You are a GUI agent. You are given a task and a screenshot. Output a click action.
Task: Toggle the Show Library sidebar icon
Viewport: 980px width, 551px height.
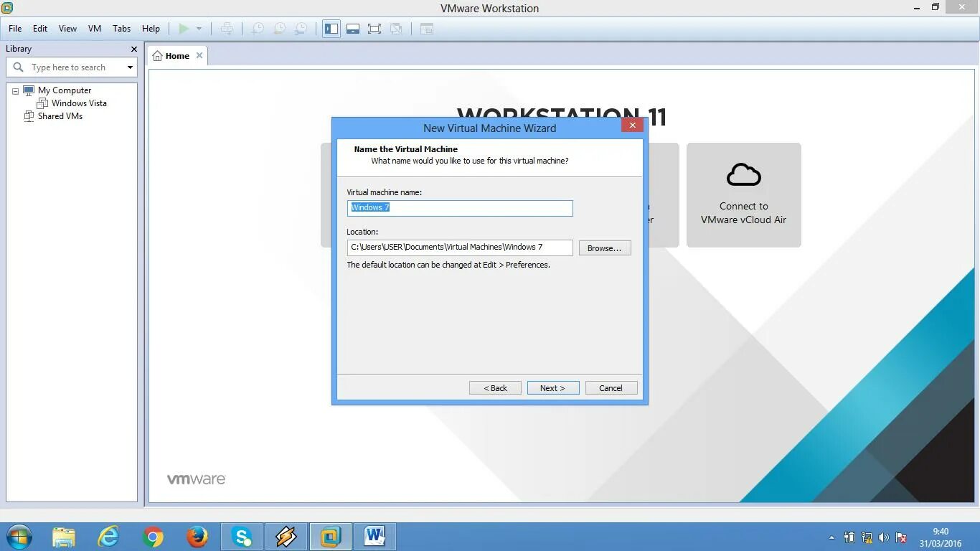coord(331,29)
